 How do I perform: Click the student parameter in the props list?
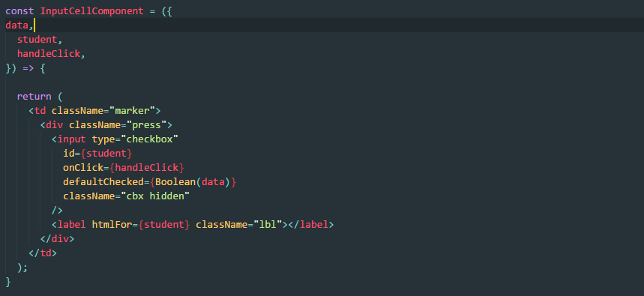37,40
